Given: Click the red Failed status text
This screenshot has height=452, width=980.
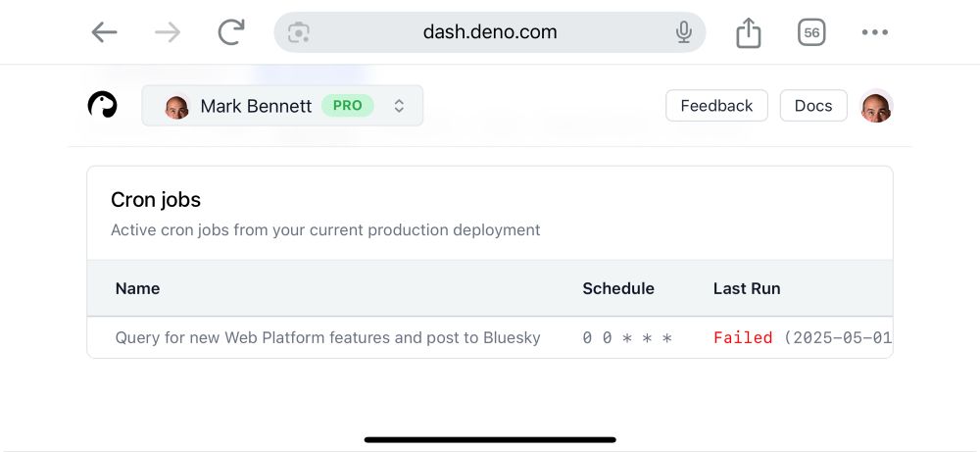Looking at the screenshot, I should coord(743,337).
